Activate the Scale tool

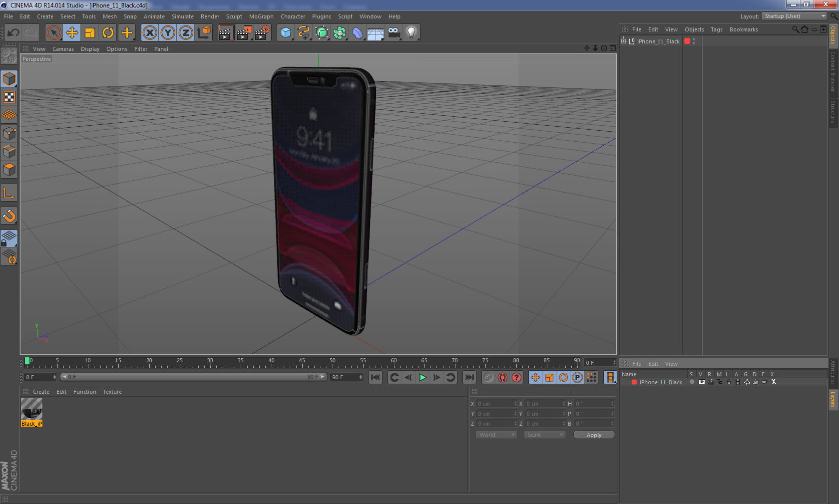[x=90, y=33]
